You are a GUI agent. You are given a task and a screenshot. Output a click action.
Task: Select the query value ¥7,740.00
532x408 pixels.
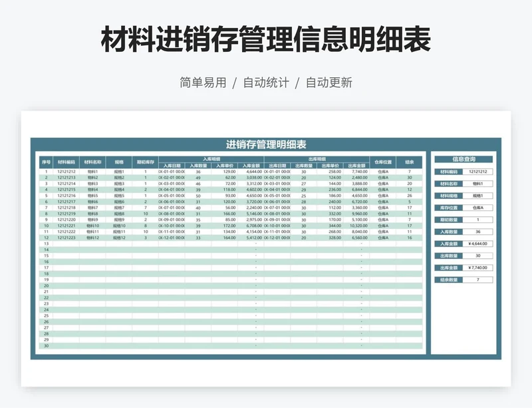coord(477,268)
